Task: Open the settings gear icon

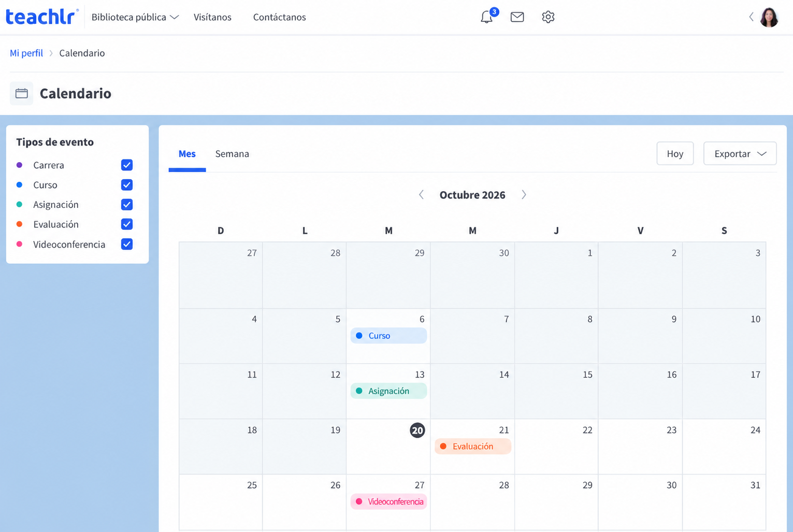Action: [548, 17]
